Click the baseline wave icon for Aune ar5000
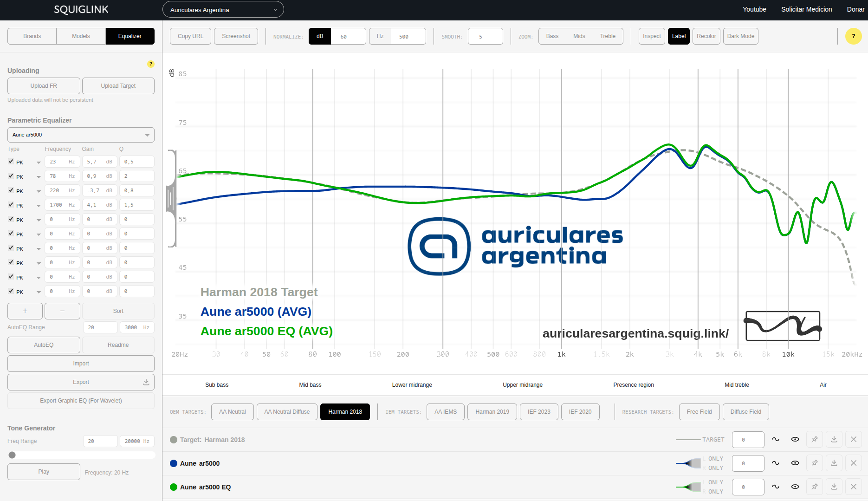 click(x=776, y=463)
